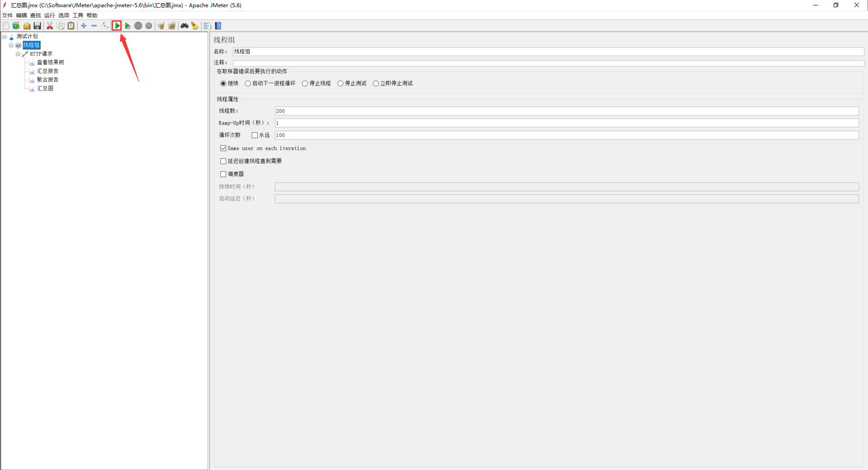
Task: Click the Toggle enable/disable toolbar icon
Action: [x=105, y=26]
